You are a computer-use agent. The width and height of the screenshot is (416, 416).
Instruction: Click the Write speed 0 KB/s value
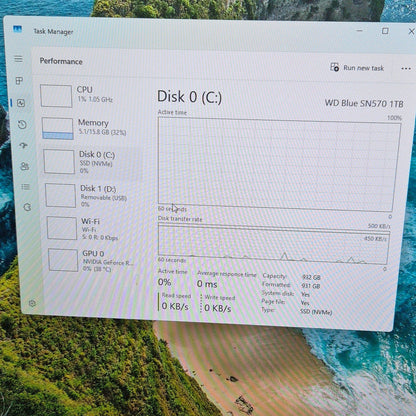click(218, 308)
